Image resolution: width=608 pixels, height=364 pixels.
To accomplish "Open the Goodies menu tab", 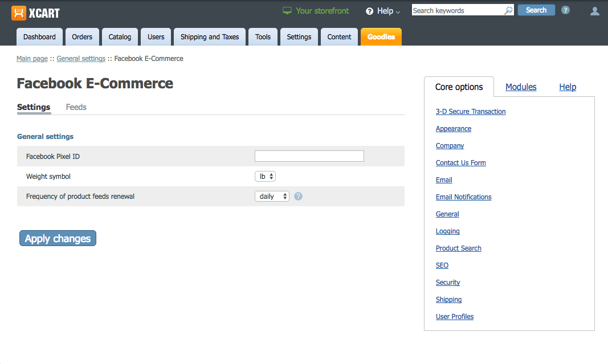I will [x=381, y=37].
